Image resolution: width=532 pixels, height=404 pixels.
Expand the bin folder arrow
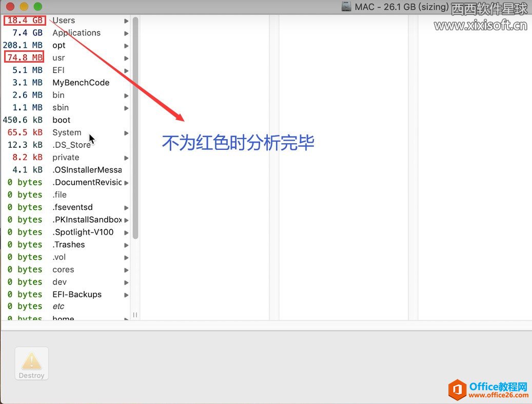126,95
